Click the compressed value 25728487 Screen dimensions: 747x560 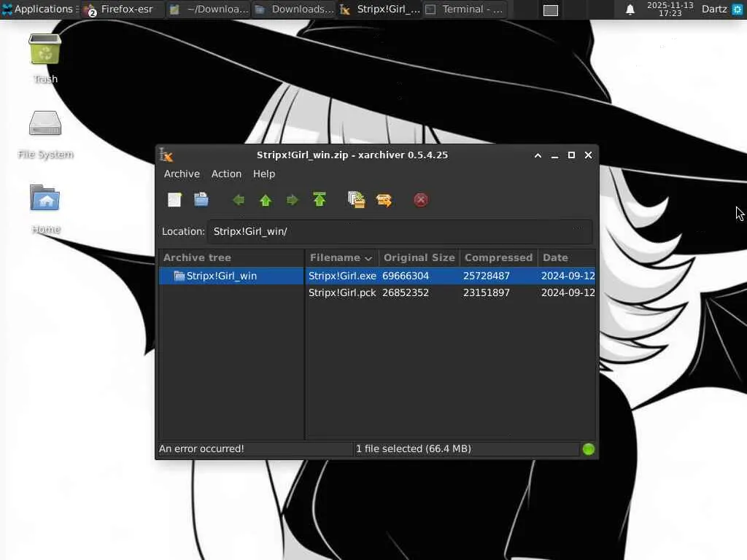click(487, 276)
